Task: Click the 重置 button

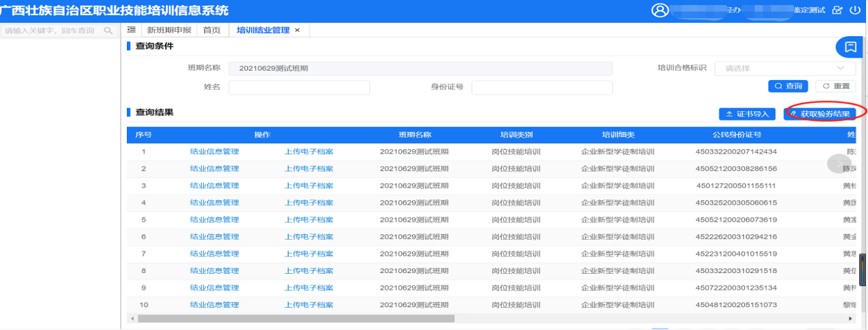Action: [x=835, y=86]
